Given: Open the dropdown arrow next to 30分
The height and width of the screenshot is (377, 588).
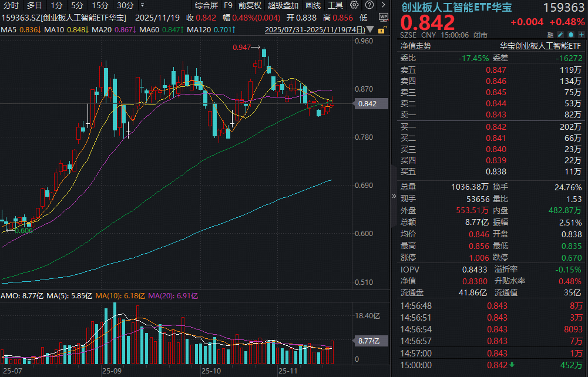Looking at the screenshot, I should (141, 5).
